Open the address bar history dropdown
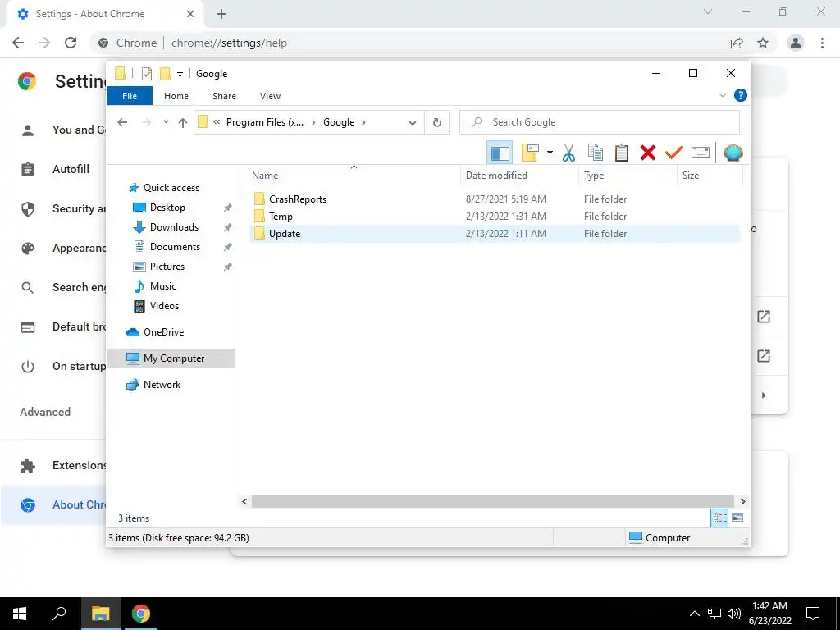 click(412, 123)
